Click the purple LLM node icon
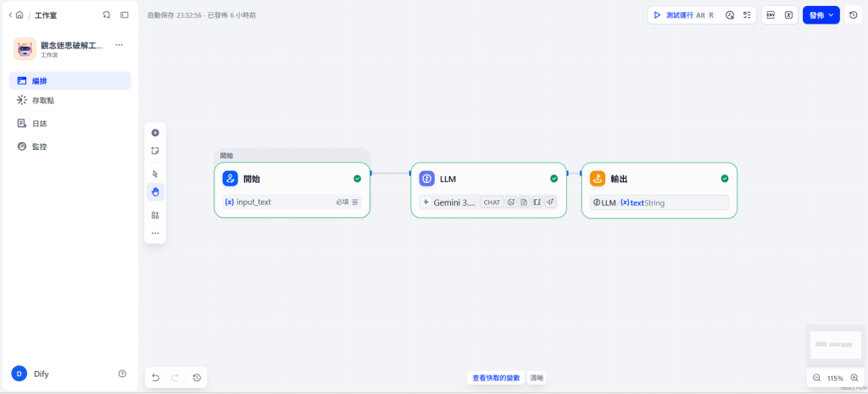This screenshot has height=394, width=868. coord(427,178)
